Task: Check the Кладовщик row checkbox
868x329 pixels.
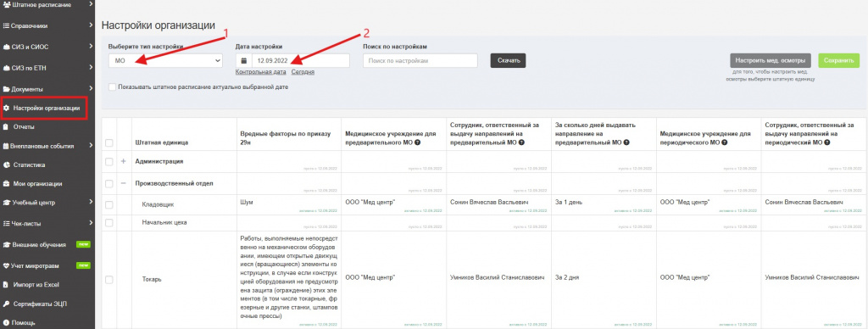Action: (x=109, y=204)
